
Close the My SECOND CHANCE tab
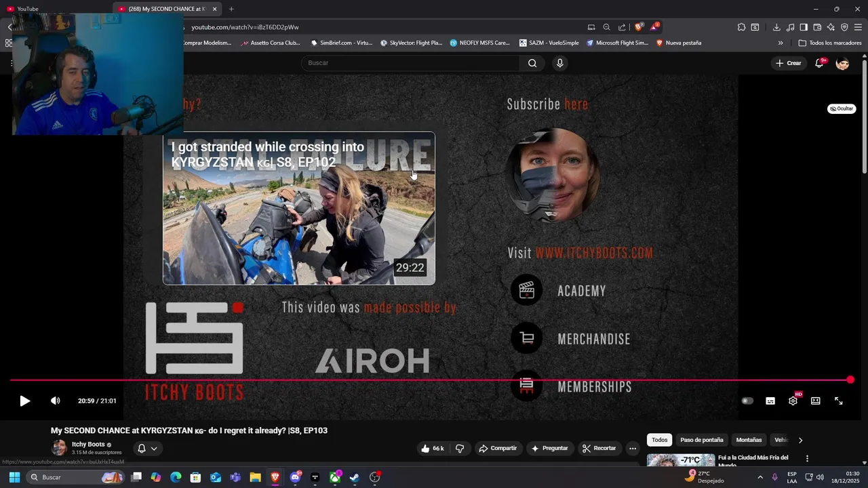(x=214, y=9)
